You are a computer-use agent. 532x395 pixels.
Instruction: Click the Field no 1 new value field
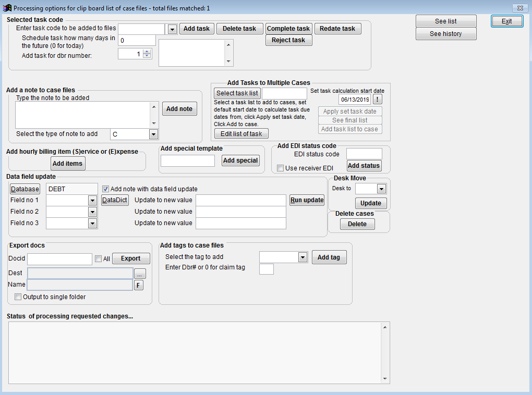241,201
